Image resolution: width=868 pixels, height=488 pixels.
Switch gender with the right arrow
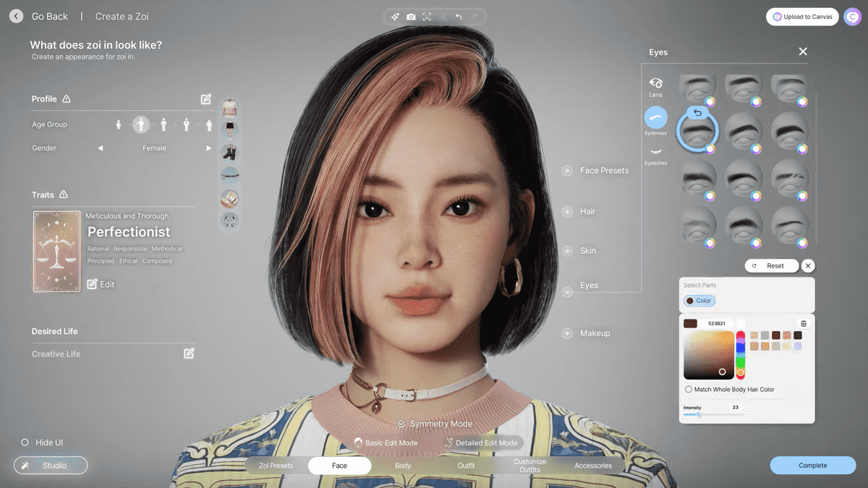(x=209, y=148)
